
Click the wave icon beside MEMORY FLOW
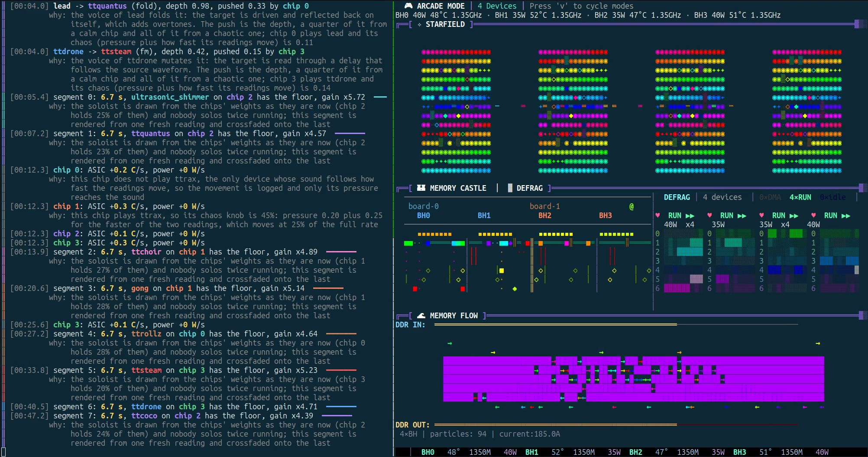[421, 316]
